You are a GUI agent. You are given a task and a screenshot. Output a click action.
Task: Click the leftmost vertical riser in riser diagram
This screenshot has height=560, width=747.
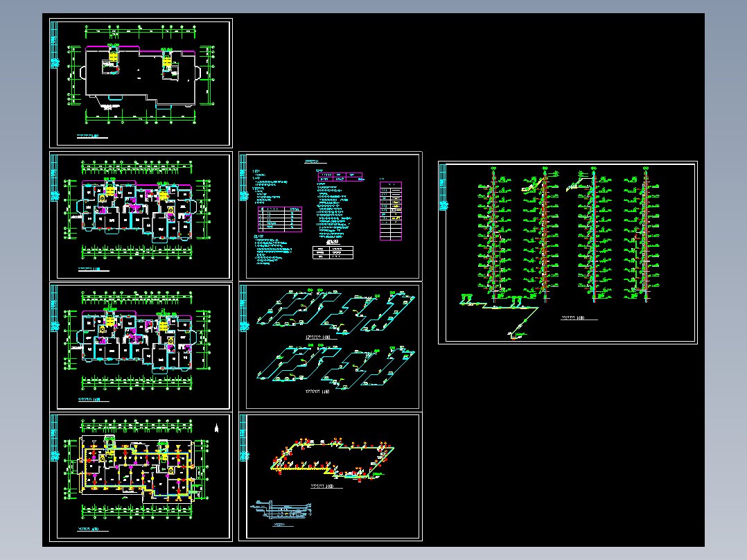[x=494, y=234]
